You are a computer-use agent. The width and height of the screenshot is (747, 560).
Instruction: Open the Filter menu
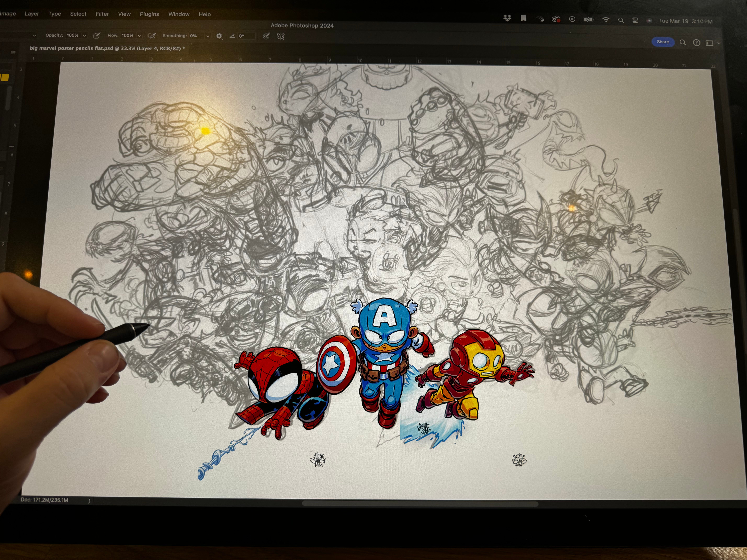coord(102,14)
